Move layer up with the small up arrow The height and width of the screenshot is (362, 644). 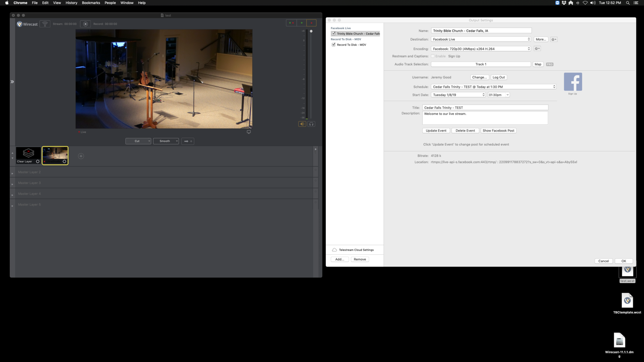12,153
